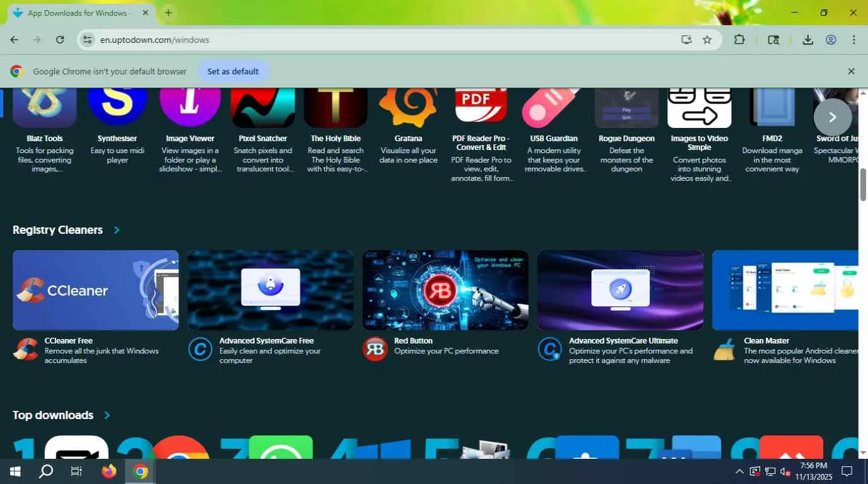The image size is (868, 484).
Task: Open the Chrome extensions puzzle icon
Action: tap(739, 40)
